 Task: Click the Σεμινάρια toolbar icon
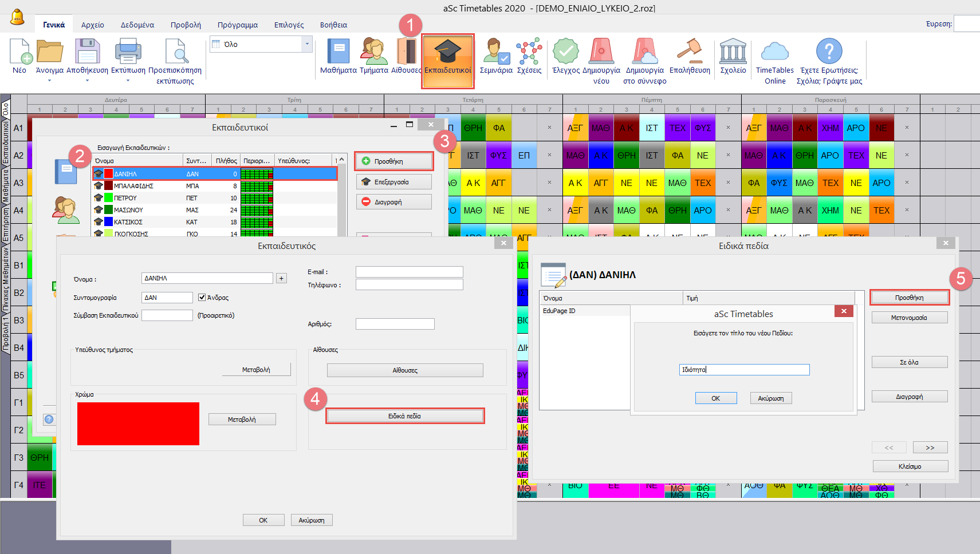(x=496, y=56)
